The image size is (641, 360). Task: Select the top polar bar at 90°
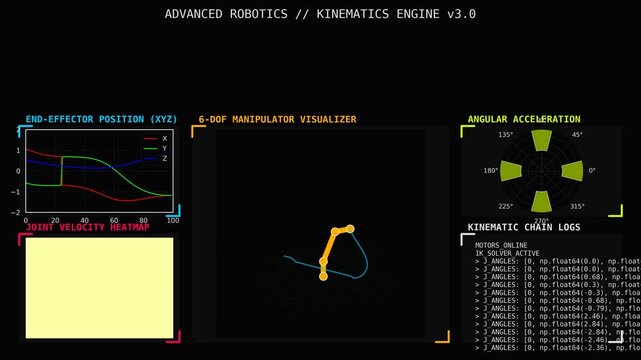[542, 140]
